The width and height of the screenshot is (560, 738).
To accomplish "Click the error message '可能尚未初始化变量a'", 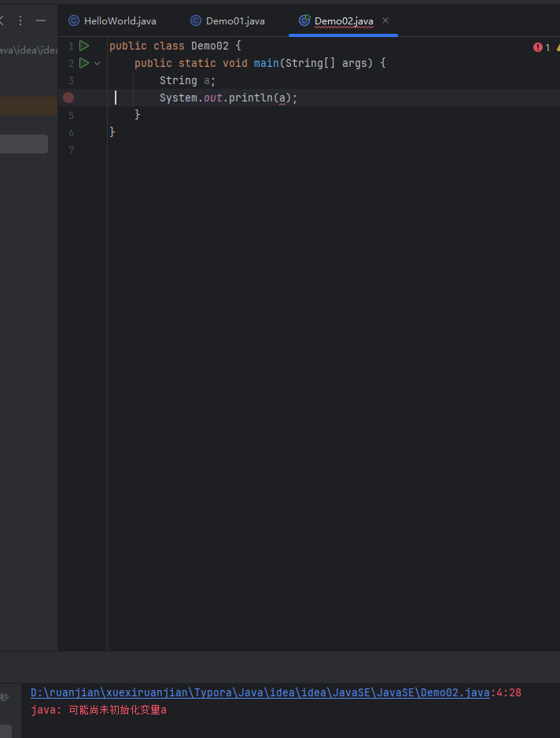I will click(118, 710).
